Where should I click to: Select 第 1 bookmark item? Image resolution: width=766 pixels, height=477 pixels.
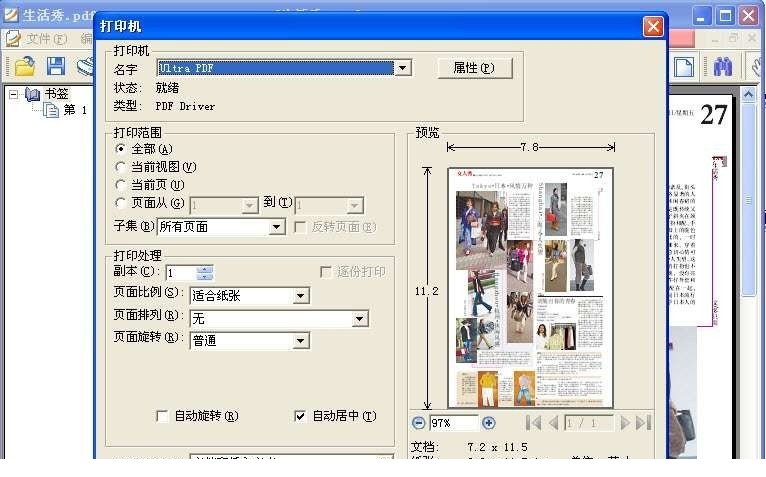click(x=75, y=110)
